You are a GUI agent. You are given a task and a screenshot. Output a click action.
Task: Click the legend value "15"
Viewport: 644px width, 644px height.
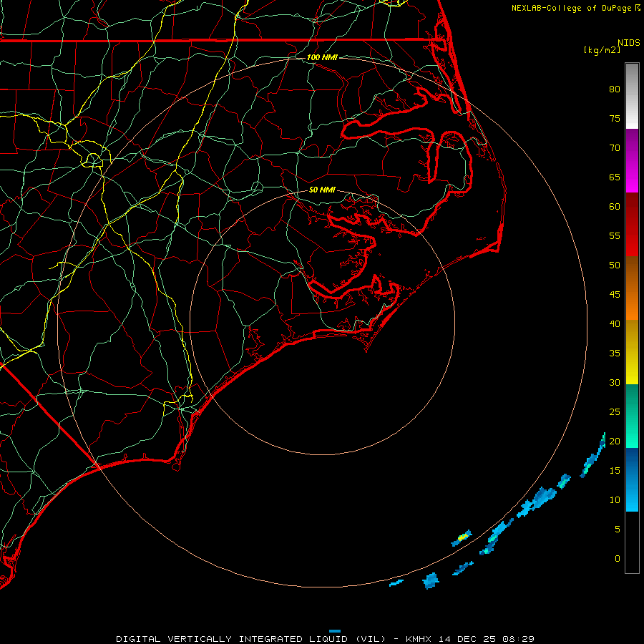tap(615, 471)
